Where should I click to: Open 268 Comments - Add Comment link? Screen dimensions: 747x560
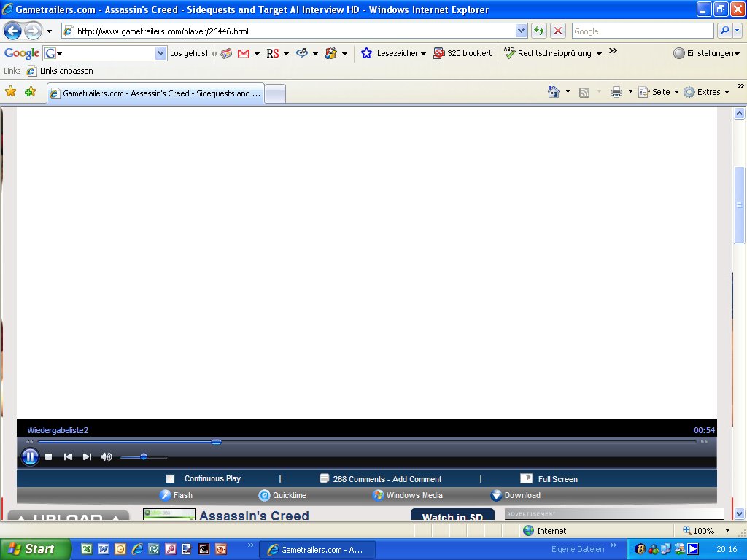pos(387,479)
